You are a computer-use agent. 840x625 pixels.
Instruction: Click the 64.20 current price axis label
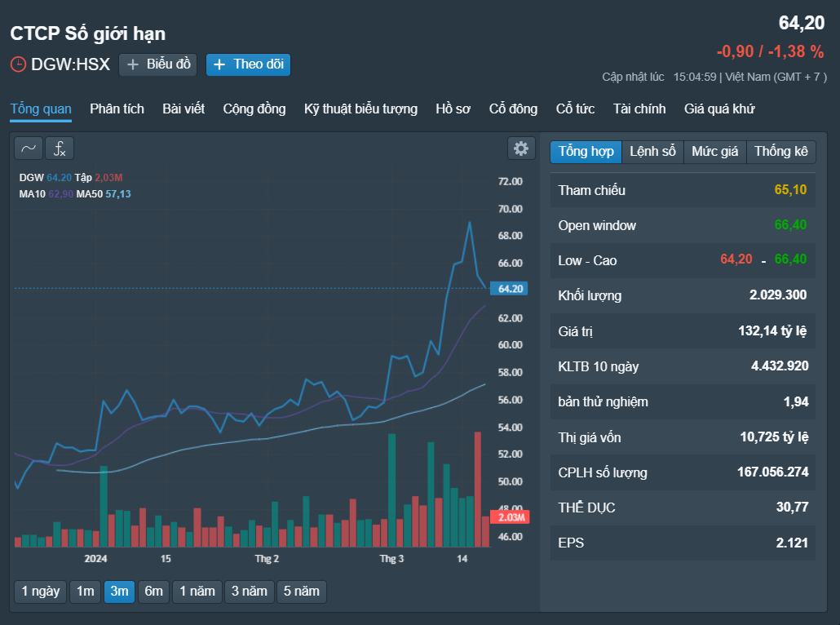pyautogui.click(x=510, y=289)
